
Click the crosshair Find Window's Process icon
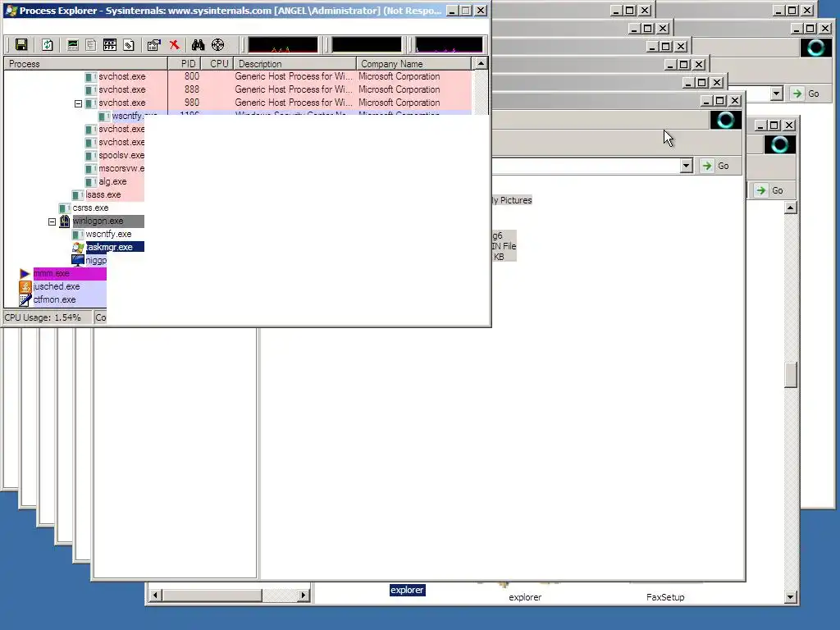(218, 45)
